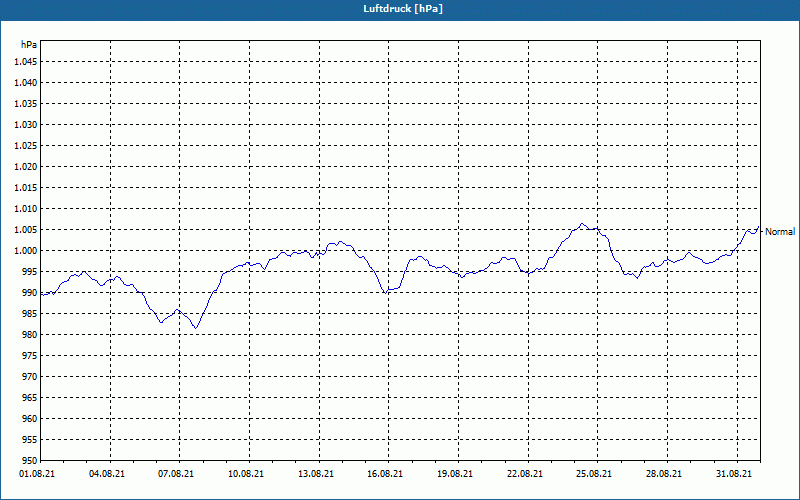Select the 985 y-axis value
Screen dimensions: 800x500
pos(29,314)
